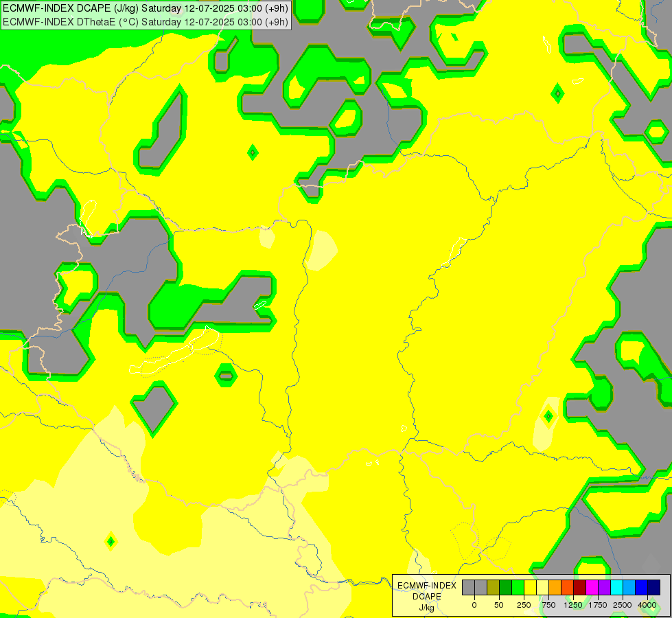
Task: Click the cyan legend swatch
Action: (x=616, y=588)
